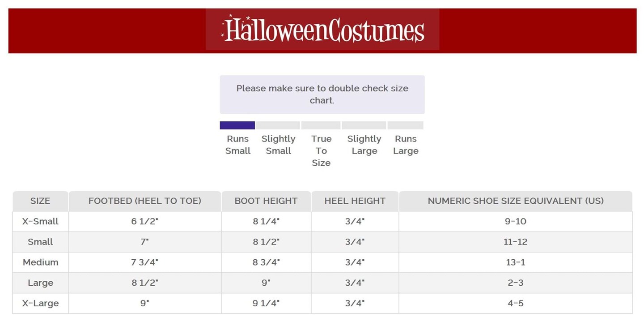This screenshot has width=644, height=326.
Task: Click the FOOTBED (HEEL TO TOE) header
Action: (145, 201)
